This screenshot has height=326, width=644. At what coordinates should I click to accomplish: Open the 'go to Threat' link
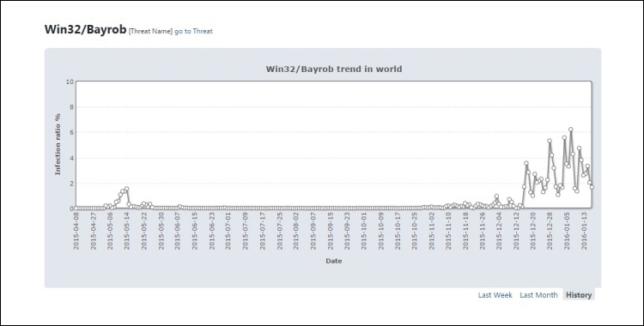click(x=193, y=31)
